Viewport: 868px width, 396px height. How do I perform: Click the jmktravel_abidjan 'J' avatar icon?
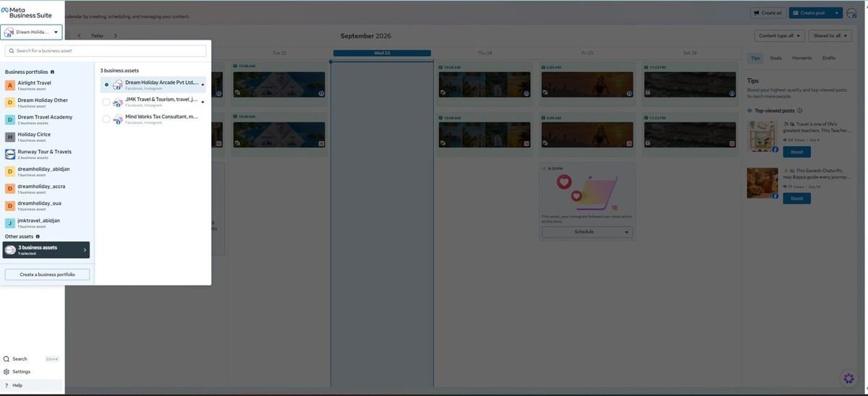coord(10,223)
